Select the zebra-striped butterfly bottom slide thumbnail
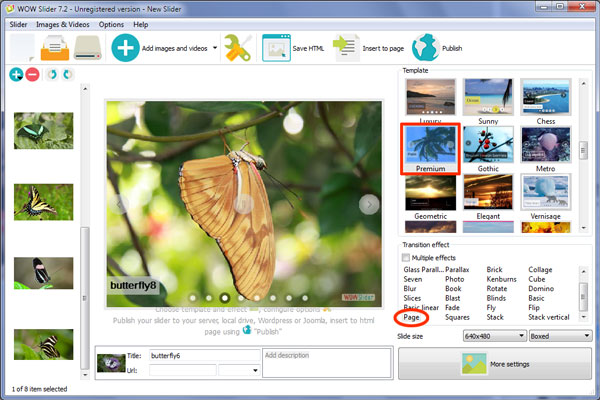Screen dimensions: 600x400 click(x=44, y=344)
